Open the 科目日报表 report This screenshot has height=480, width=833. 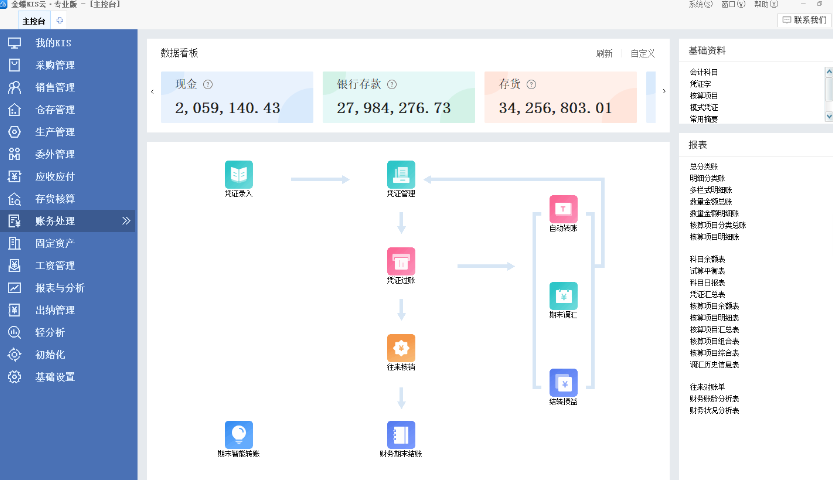pos(707,282)
